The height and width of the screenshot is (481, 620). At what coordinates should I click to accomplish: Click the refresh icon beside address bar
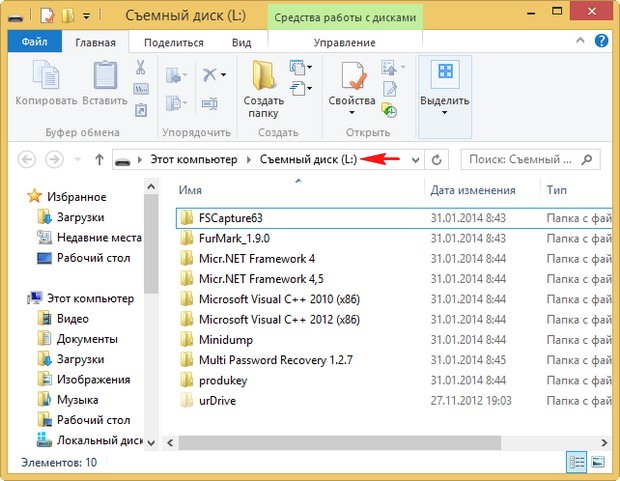(436, 159)
